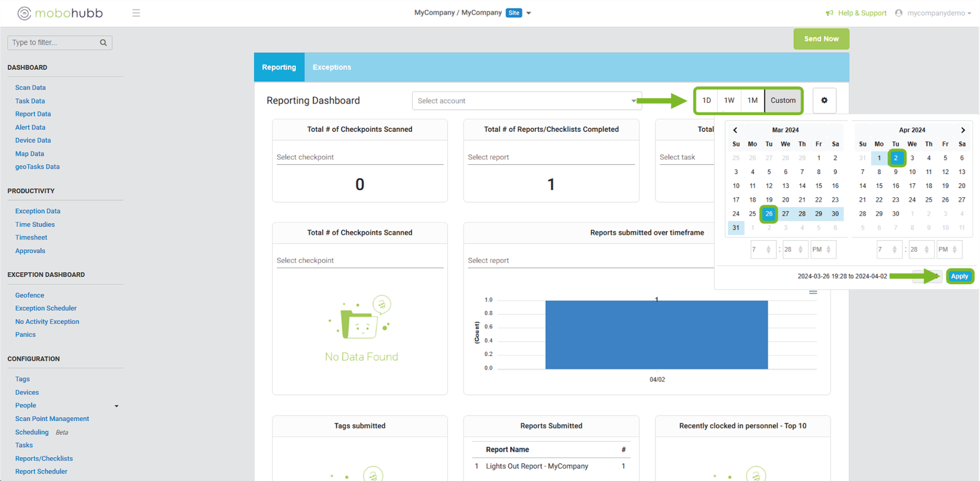Go to previous month in calendar
Image resolution: width=980 pixels, height=481 pixels.
[735, 130]
